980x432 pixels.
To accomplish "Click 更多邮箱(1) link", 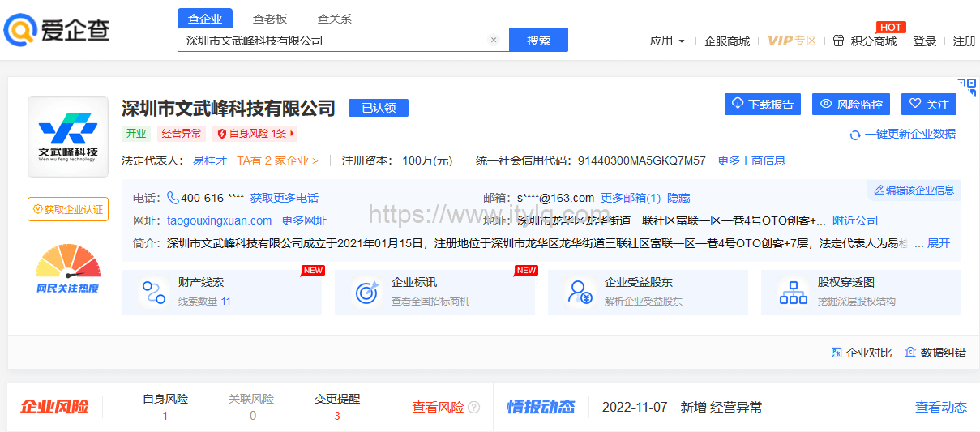I will click(x=631, y=198).
